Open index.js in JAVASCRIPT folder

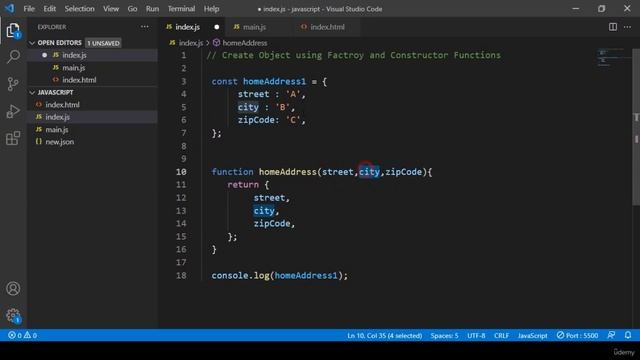[x=92, y=117]
